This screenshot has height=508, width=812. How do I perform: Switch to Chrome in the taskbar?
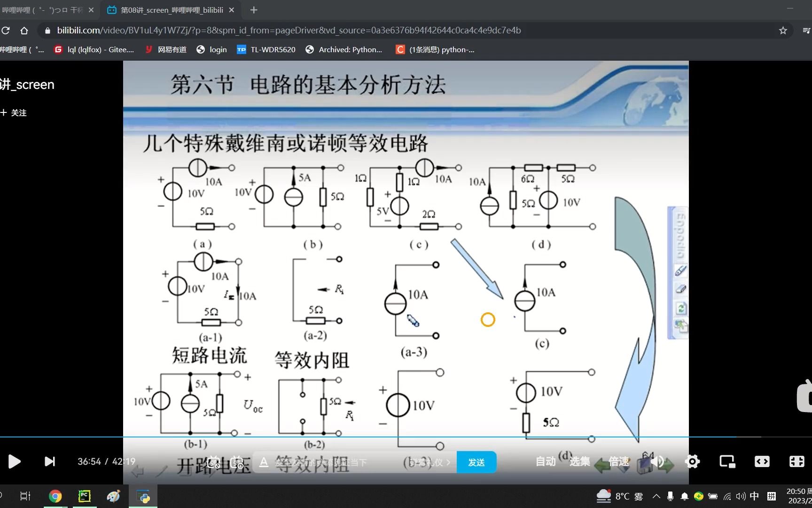[55, 496]
